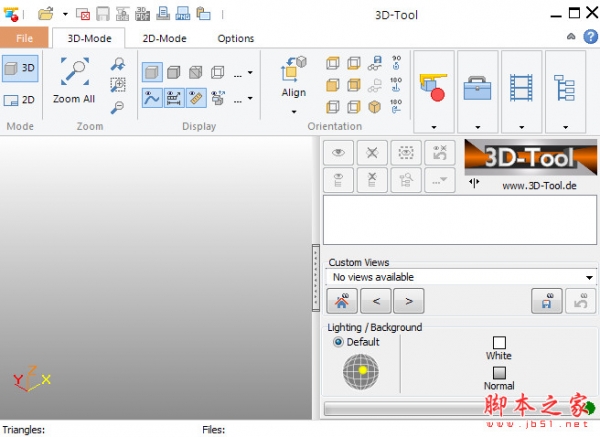Toggle ruler measurement visibility icon

click(x=196, y=98)
